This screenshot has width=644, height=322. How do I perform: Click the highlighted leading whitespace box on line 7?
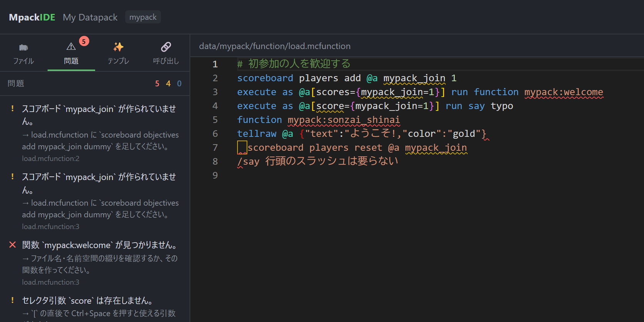point(242,148)
